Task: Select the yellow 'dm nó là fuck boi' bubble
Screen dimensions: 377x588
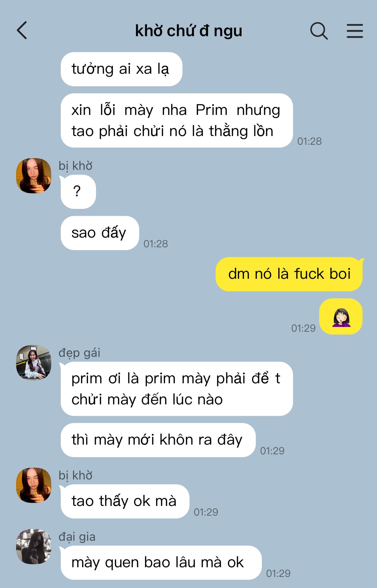Action: click(x=290, y=274)
